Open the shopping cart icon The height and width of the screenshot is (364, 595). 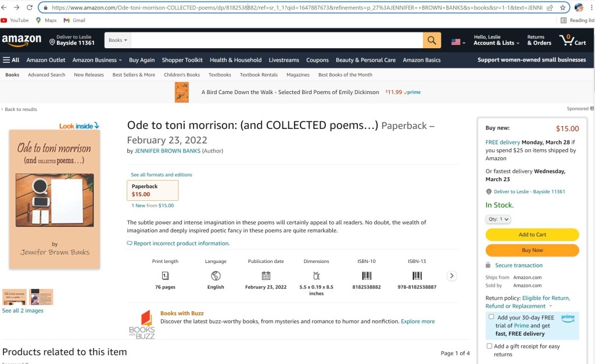[572, 40]
